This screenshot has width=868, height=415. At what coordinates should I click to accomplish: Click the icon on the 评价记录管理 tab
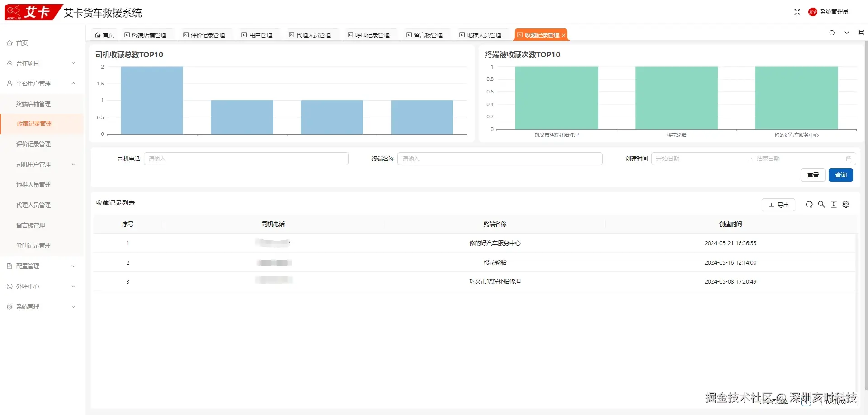point(186,35)
